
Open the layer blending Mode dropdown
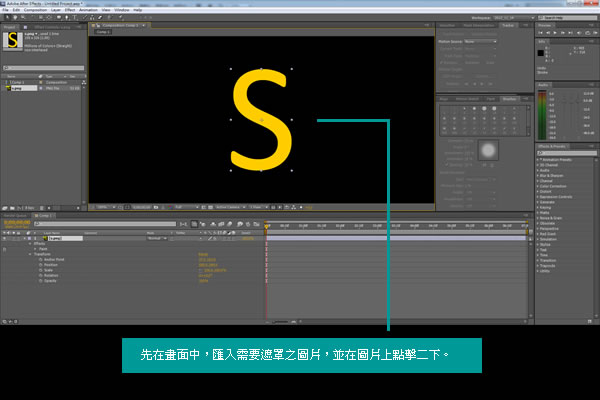(x=157, y=238)
